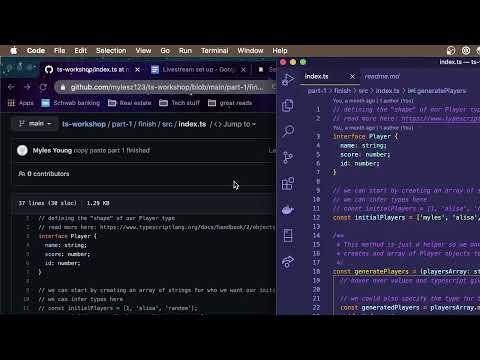Click the '37 lines (30 sloc)' file info

48,203
